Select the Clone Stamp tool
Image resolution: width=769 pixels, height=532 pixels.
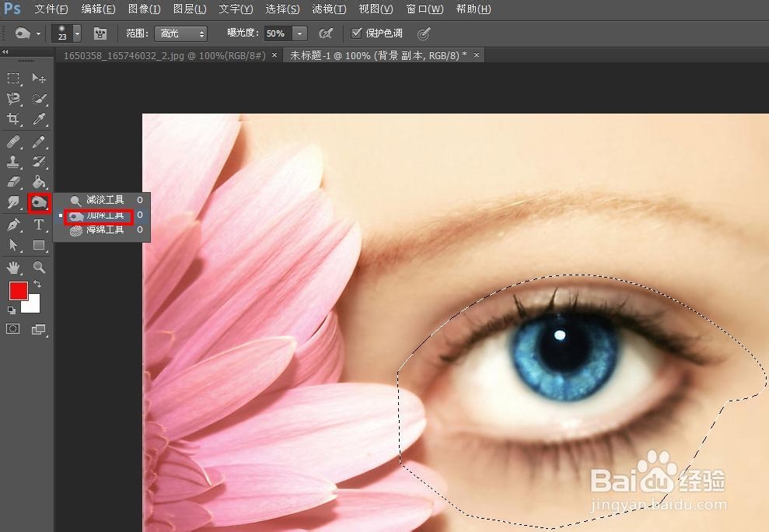coord(14,162)
